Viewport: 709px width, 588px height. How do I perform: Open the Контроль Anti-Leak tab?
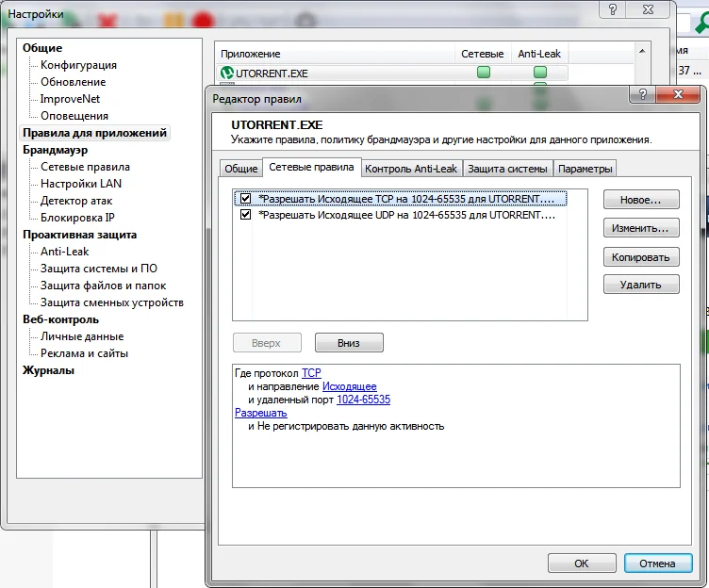click(411, 169)
